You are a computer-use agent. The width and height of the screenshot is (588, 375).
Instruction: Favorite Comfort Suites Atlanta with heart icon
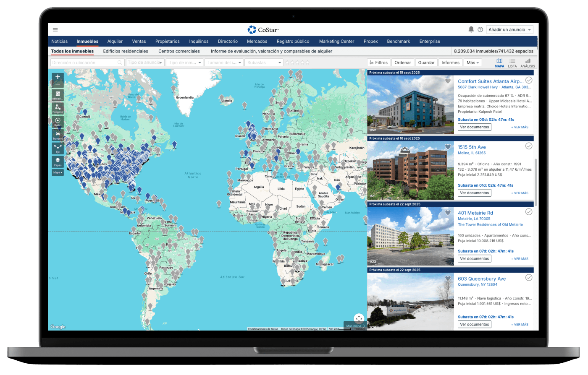[x=448, y=81]
